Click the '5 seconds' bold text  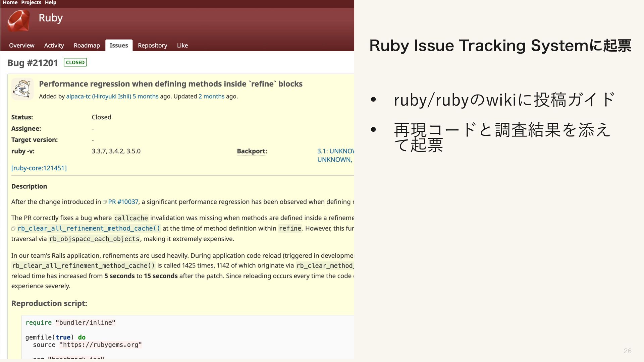coord(119,276)
